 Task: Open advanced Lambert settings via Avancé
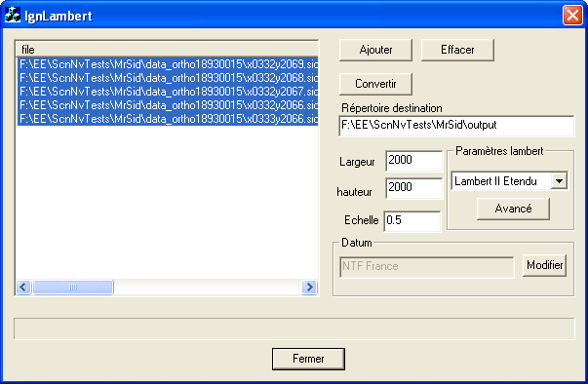tap(513, 209)
